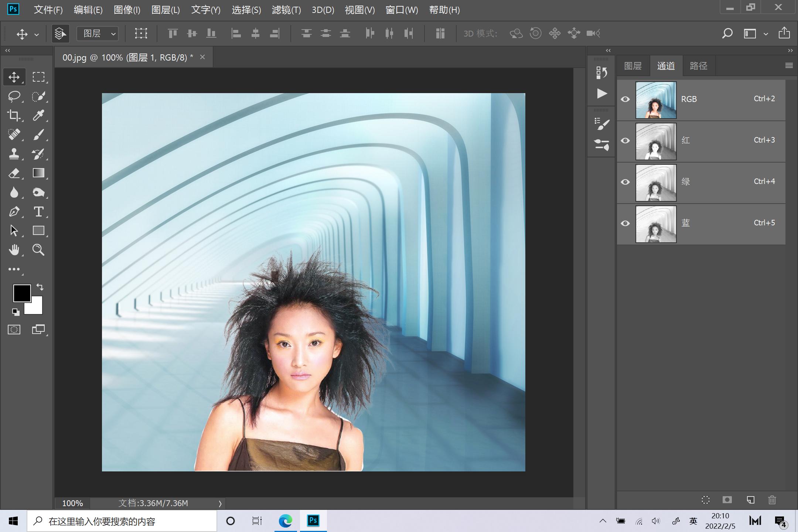Expand the status bar info arrow
The image size is (798, 532).
(220, 503)
